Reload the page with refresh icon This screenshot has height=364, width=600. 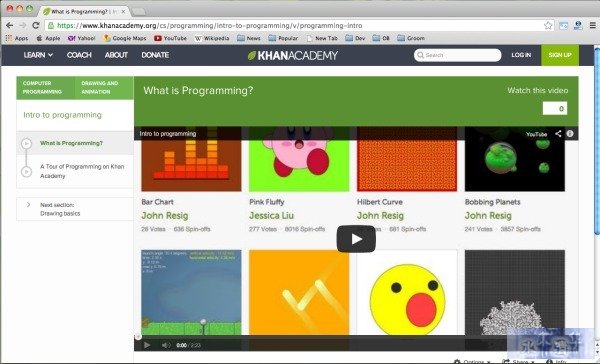tap(36, 25)
